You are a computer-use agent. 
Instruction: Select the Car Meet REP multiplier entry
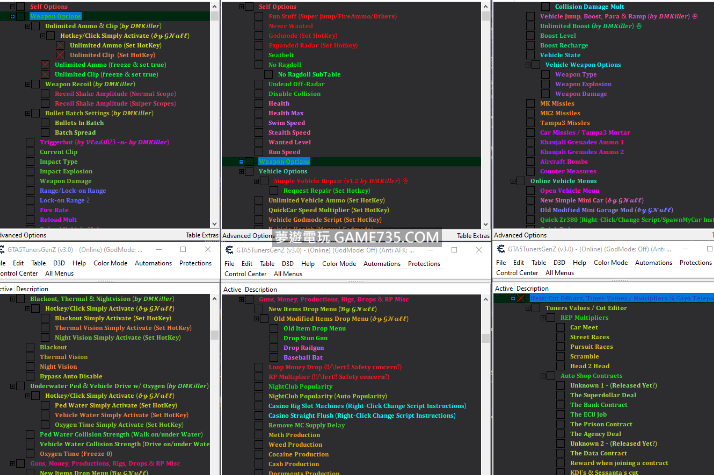[584, 327]
